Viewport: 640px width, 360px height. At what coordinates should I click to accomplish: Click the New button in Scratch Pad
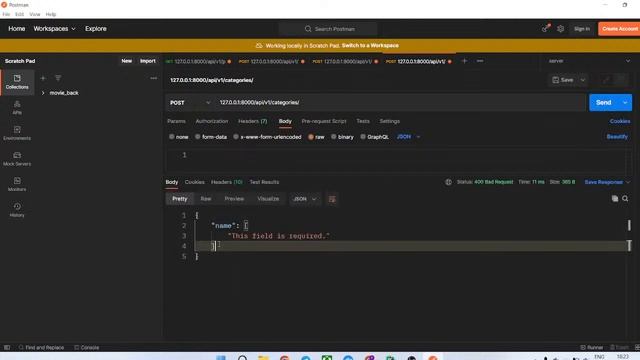point(127,61)
